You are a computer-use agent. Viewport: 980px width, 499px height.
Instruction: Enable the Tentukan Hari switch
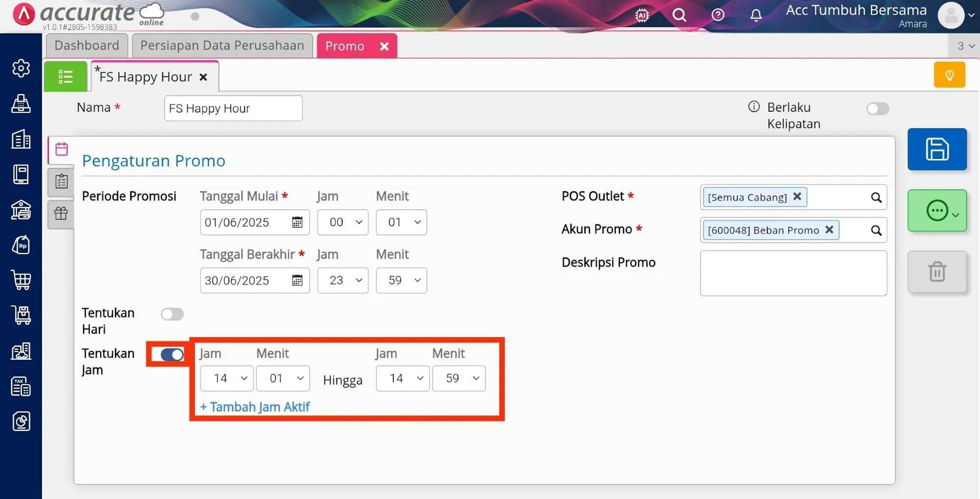click(x=172, y=314)
